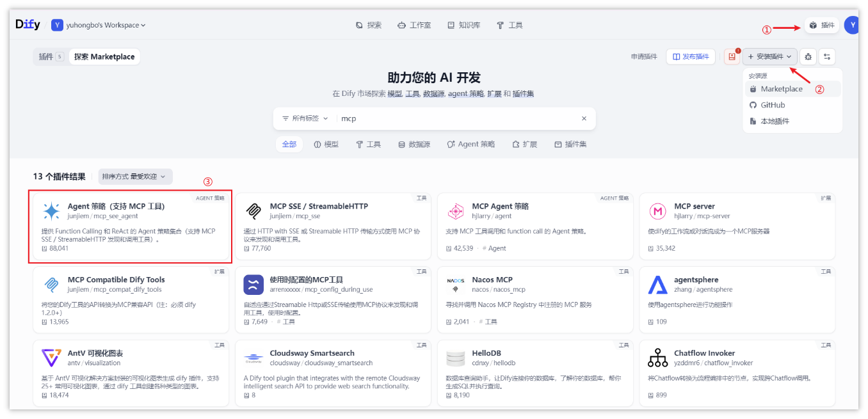Select the 工具 category filter chip
Image resolution: width=868 pixels, height=419 pixels.
pos(369,145)
